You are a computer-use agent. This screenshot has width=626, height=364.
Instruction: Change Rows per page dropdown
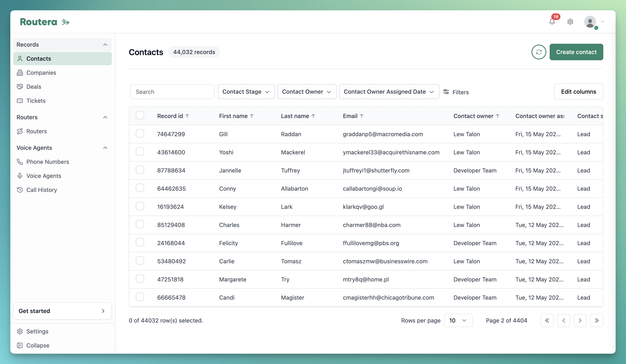(458, 320)
